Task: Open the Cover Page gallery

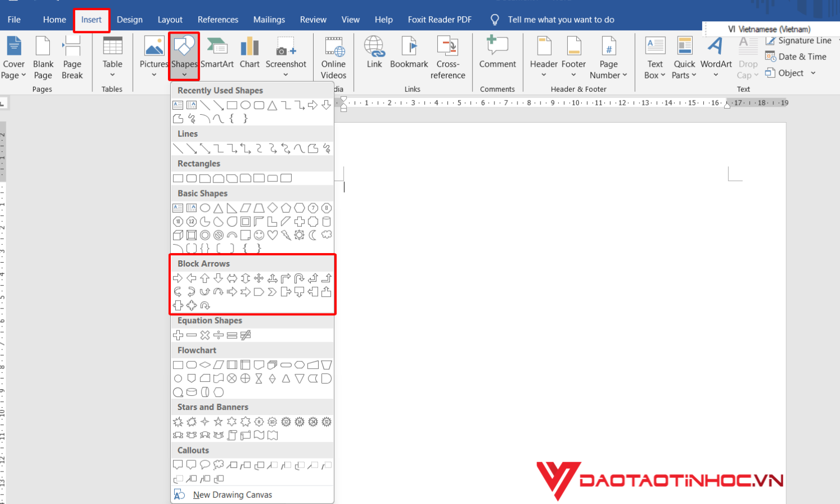Action: click(x=14, y=57)
